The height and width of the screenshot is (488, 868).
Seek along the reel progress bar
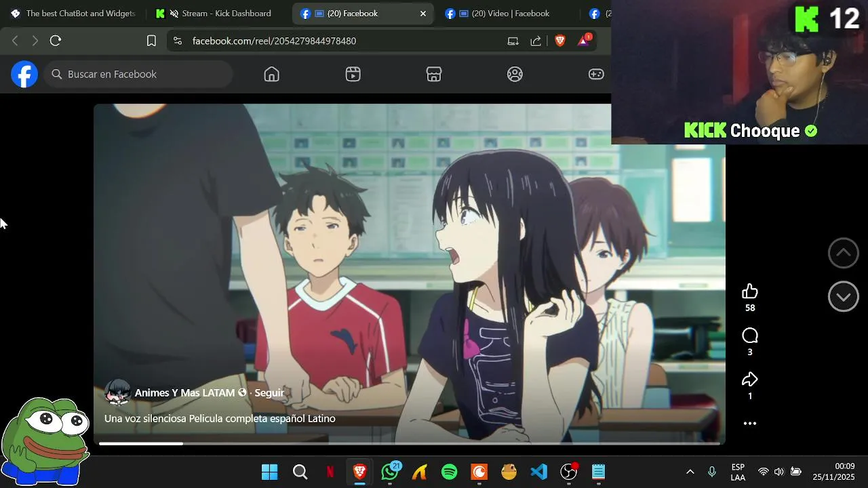click(x=410, y=444)
